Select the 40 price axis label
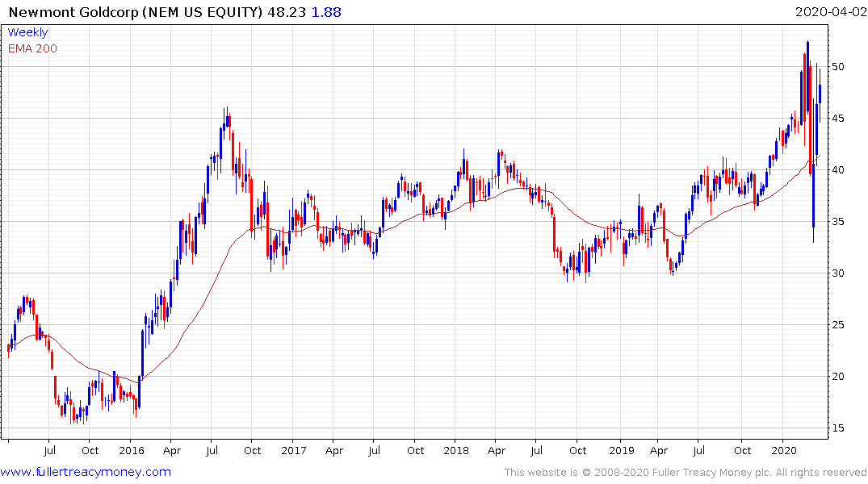 838,170
